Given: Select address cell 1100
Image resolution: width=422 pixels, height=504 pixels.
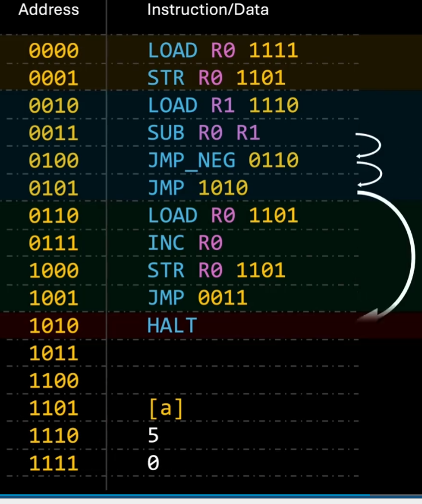Looking at the screenshot, I should (x=54, y=381).
